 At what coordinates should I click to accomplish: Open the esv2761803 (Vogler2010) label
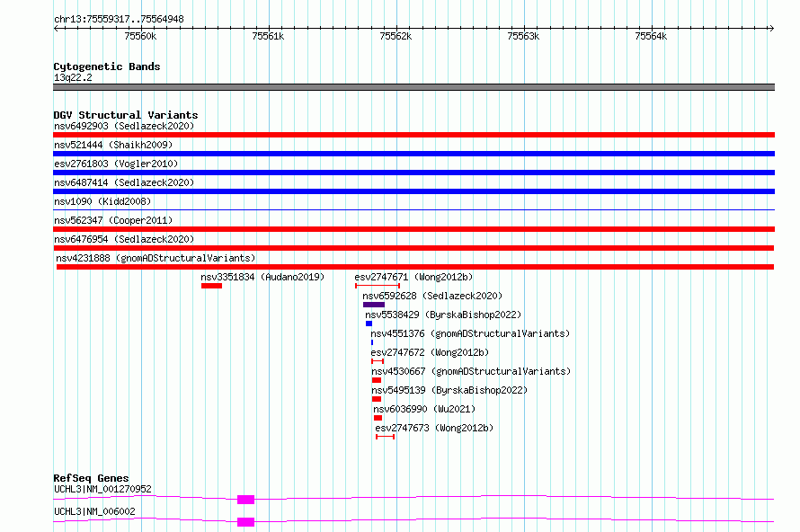[116, 164]
